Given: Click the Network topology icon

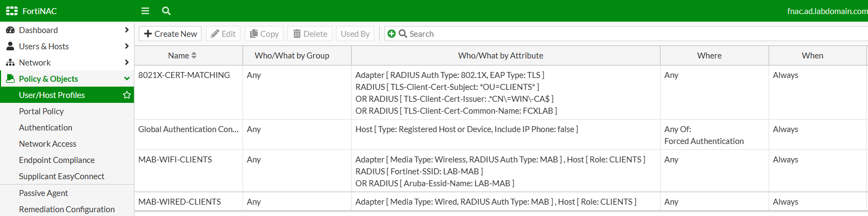Looking at the screenshot, I should pos(10,63).
